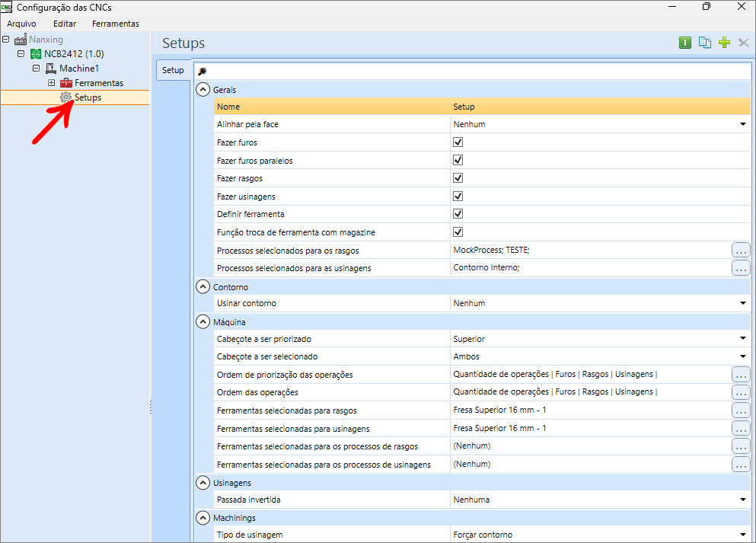Open Cabeçote a ser priorizado dropdown
The width and height of the screenshot is (756, 543).
[742, 339]
